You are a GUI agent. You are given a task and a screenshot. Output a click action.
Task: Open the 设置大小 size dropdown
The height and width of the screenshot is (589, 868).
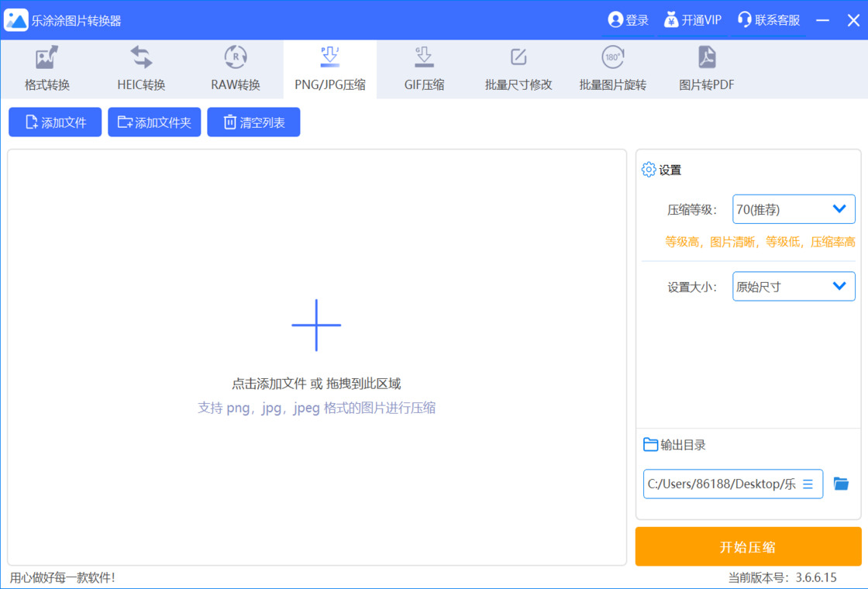click(x=794, y=286)
